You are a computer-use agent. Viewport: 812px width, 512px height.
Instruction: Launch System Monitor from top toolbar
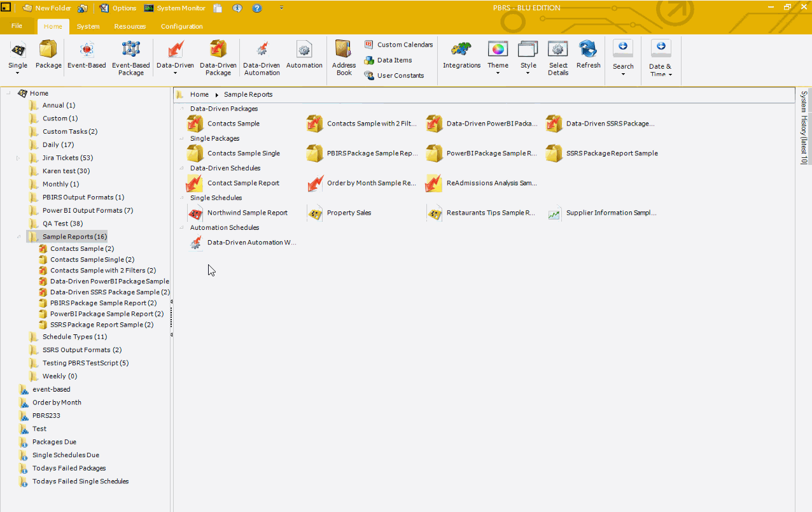[175, 8]
